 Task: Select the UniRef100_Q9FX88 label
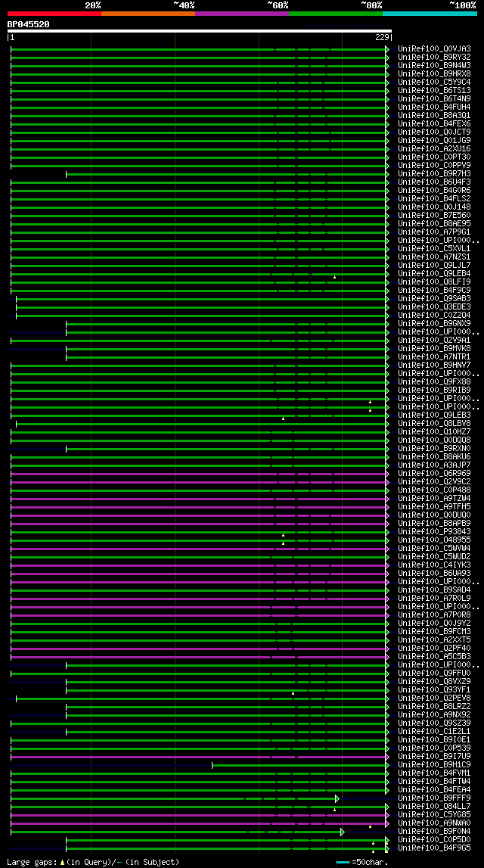coord(434,381)
